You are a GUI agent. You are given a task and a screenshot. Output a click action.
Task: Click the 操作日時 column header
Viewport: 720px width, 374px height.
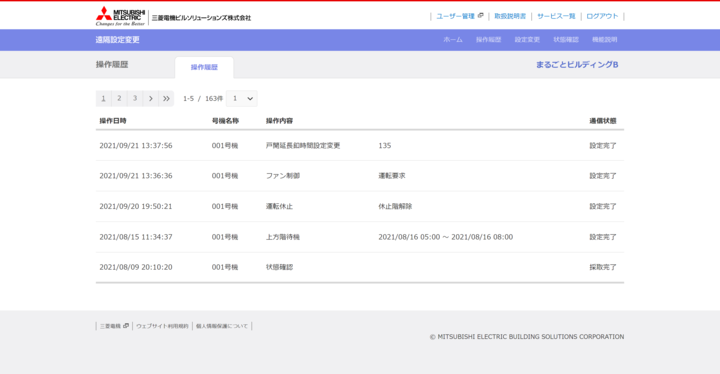(113, 121)
